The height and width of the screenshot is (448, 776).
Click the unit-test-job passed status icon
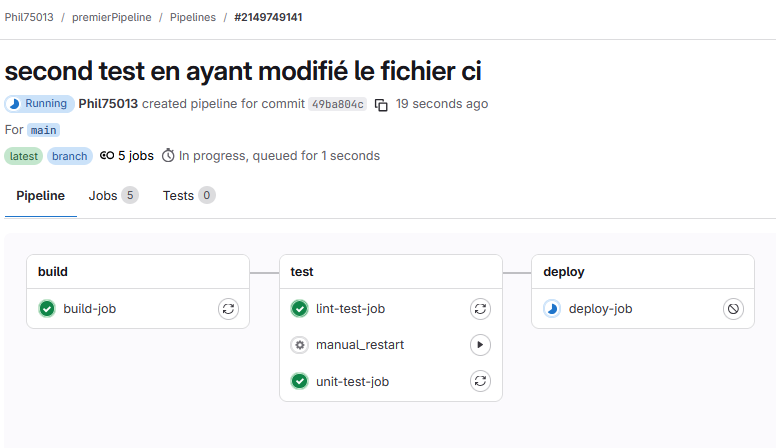point(299,381)
